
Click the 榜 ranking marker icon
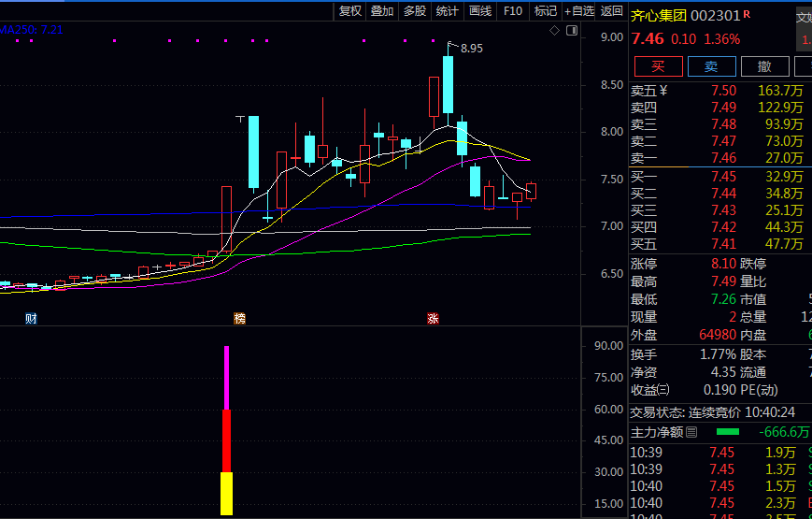(240, 319)
